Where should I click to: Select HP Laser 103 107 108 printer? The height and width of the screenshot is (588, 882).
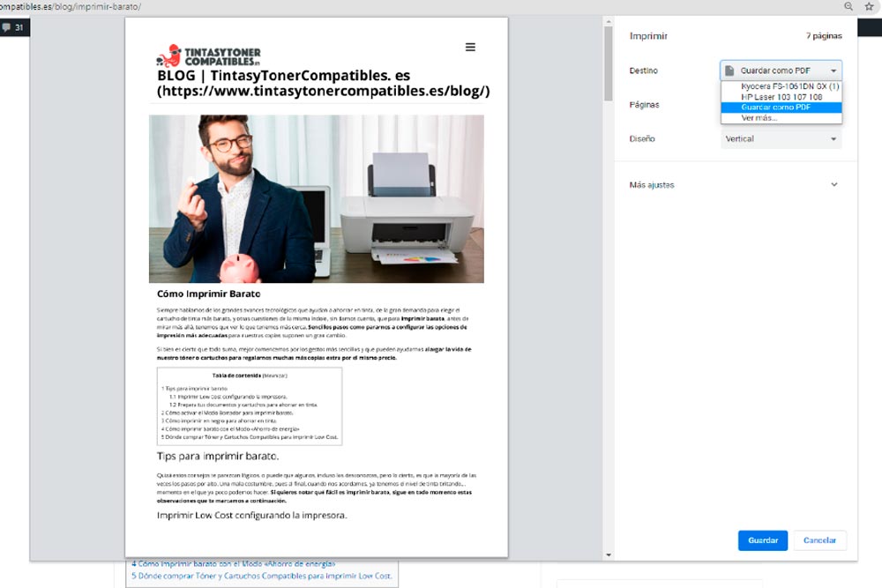(781, 97)
